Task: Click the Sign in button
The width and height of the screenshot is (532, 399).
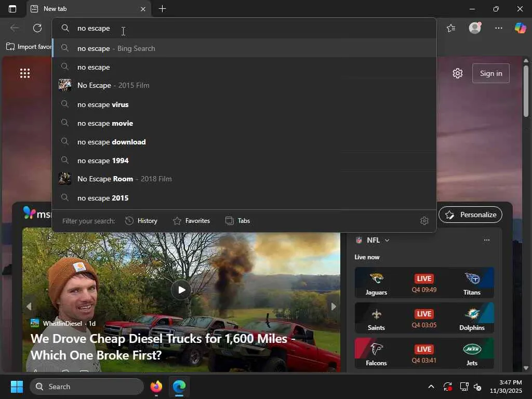Action: click(x=490, y=73)
